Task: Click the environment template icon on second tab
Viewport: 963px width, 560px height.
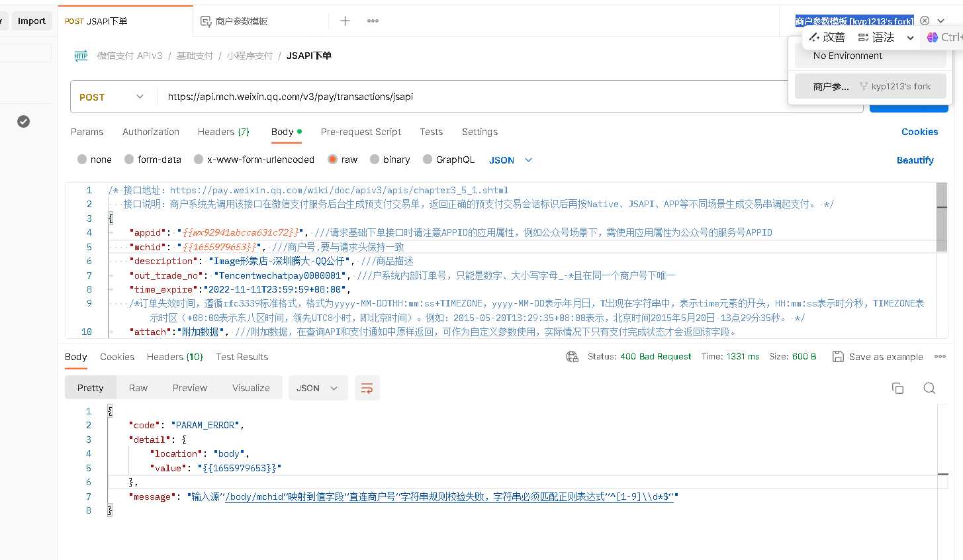Action: (206, 21)
